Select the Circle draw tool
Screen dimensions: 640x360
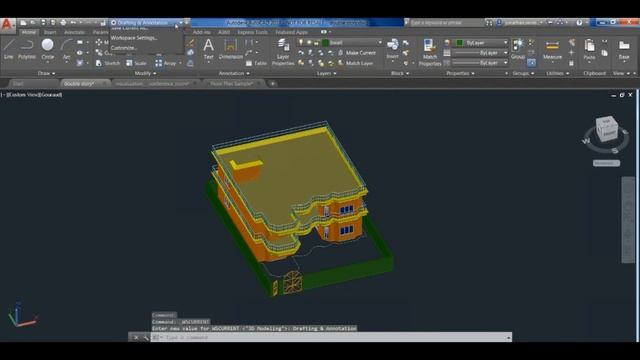coord(48,49)
